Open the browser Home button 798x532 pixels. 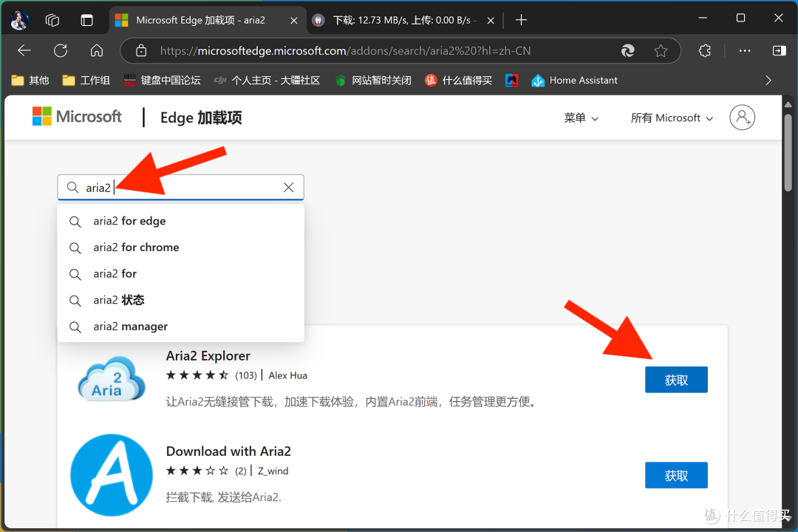coord(96,50)
